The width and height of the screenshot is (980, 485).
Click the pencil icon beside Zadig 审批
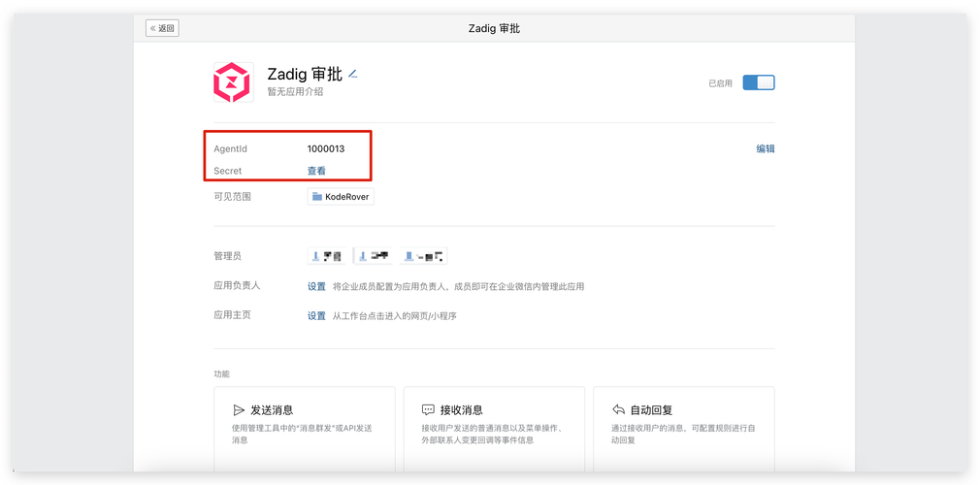[x=353, y=74]
